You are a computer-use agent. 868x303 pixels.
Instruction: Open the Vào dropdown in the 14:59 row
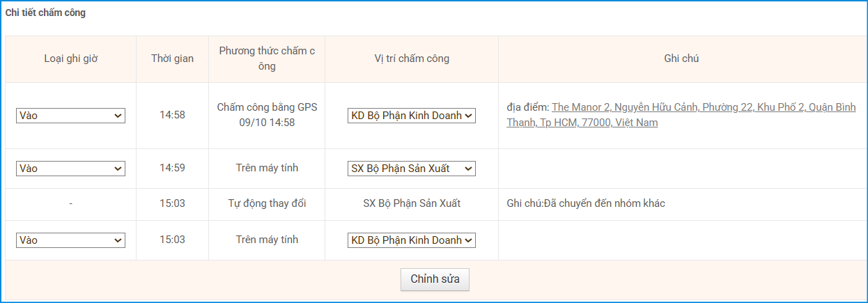pos(70,169)
